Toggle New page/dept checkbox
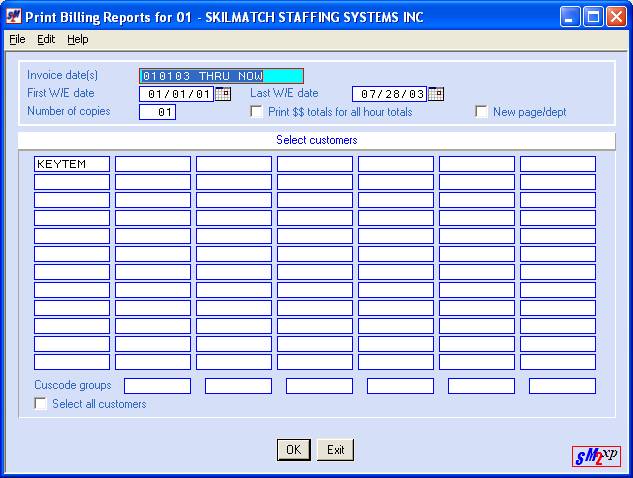Viewport: 633px width, 478px height. [481, 111]
